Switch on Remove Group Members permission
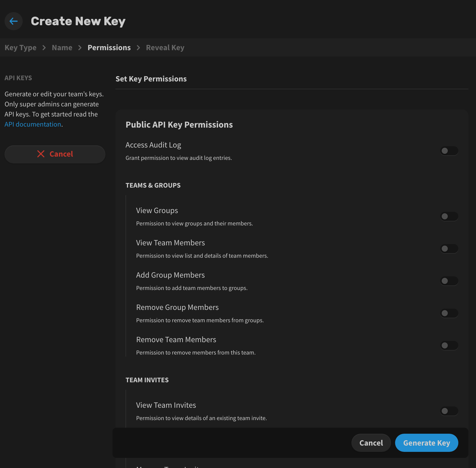Image resolution: width=476 pixels, height=468 pixels. [x=449, y=313]
